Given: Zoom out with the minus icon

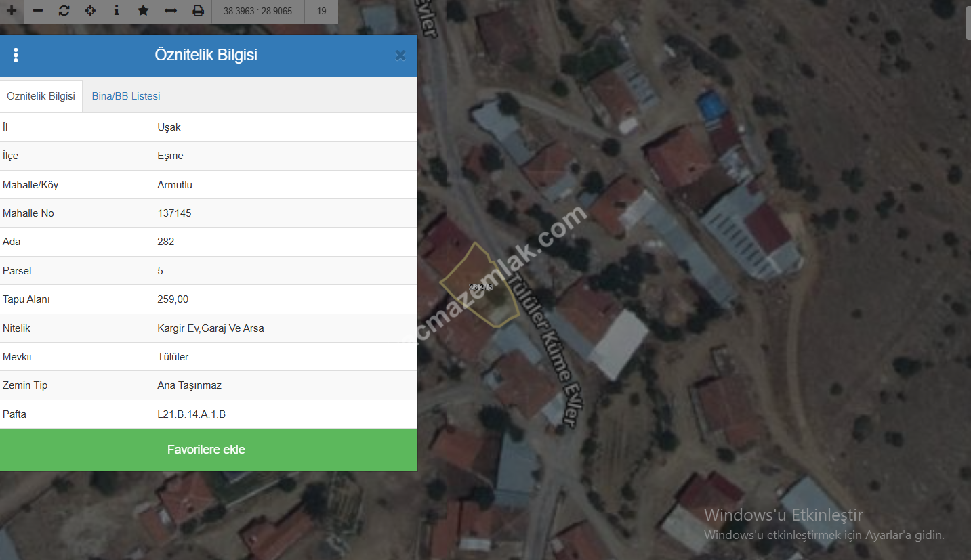Looking at the screenshot, I should 38,11.
